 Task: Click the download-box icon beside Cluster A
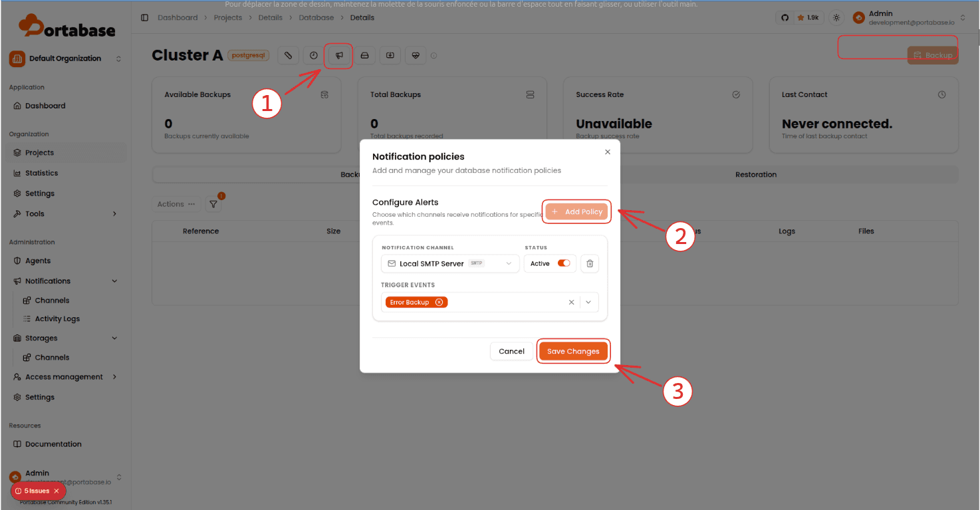pyautogui.click(x=390, y=56)
